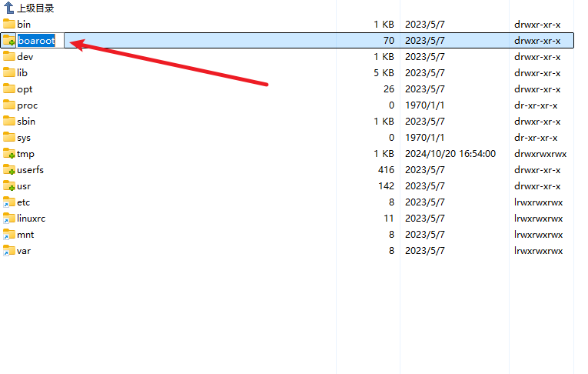Screen dimensions: 588x374
Task: Click the boaroot folder icon
Action: (8, 41)
